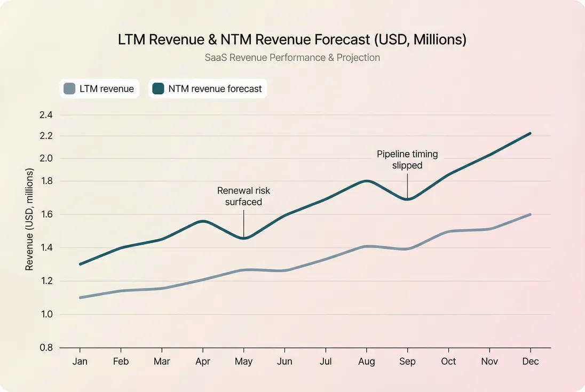This screenshot has width=585, height=392.
Task: Click the chart title text
Action: [292, 39]
